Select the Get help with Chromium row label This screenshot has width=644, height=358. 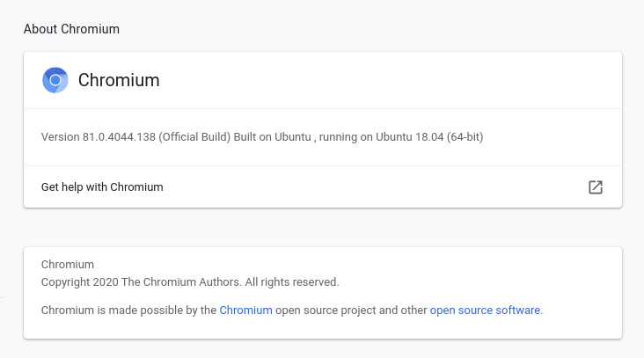102,187
